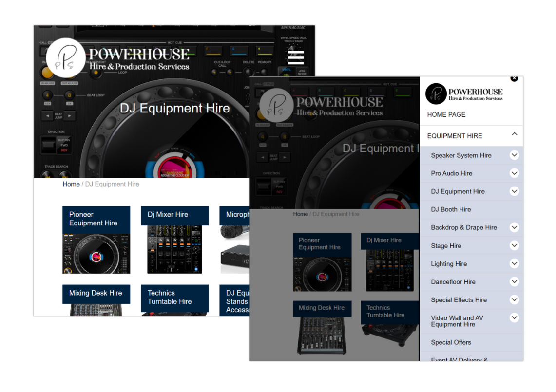
Task: Expand Video Wall and AV Equipment arrow
Action: pos(514,317)
